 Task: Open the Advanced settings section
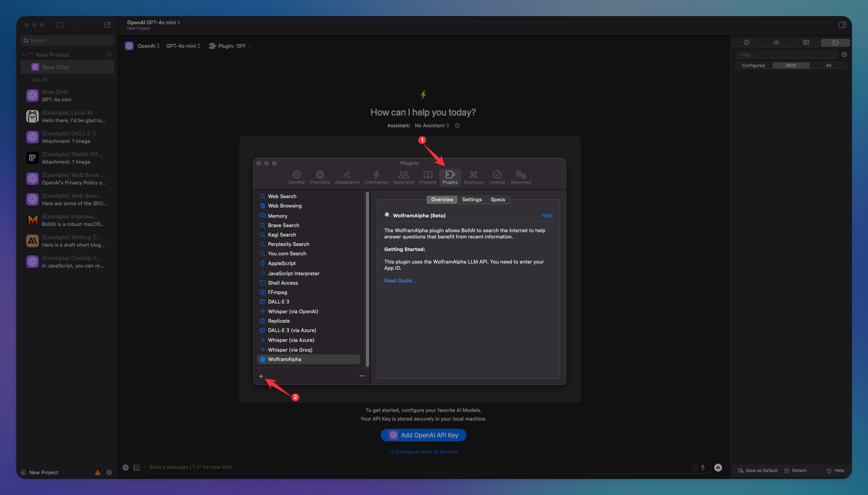point(520,177)
